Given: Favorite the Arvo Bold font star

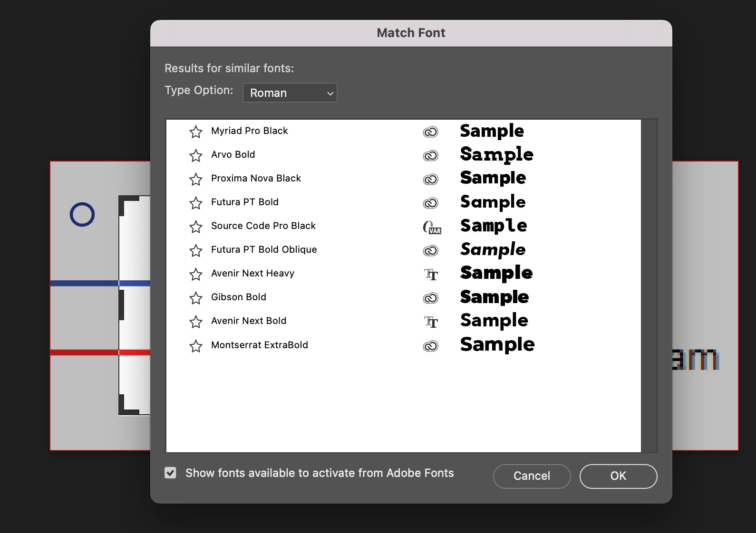Looking at the screenshot, I should [196, 155].
